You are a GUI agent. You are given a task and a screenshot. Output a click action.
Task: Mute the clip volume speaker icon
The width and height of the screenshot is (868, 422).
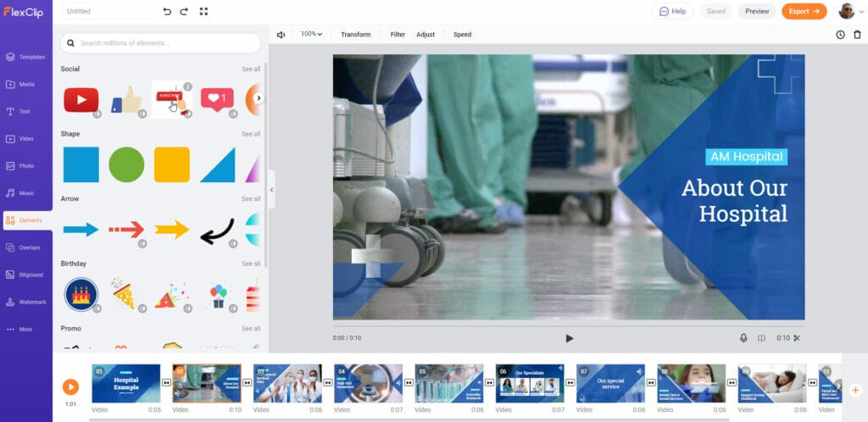point(281,34)
